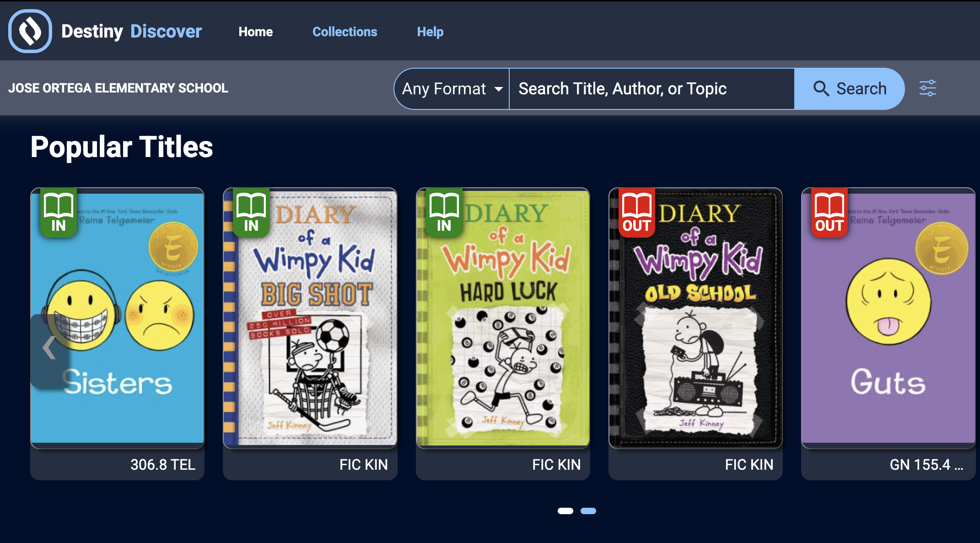The height and width of the screenshot is (543, 980).
Task: Click the OUT badge on Guts
Action: click(829, 213)
